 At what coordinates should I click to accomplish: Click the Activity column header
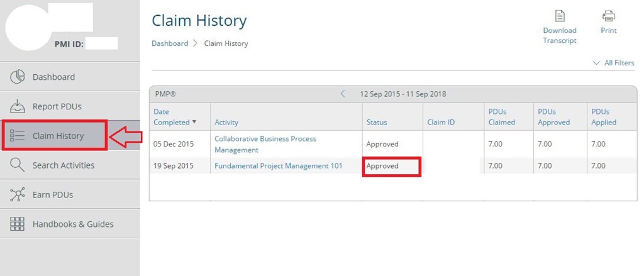pyautogui.click(x=226, y=123)
